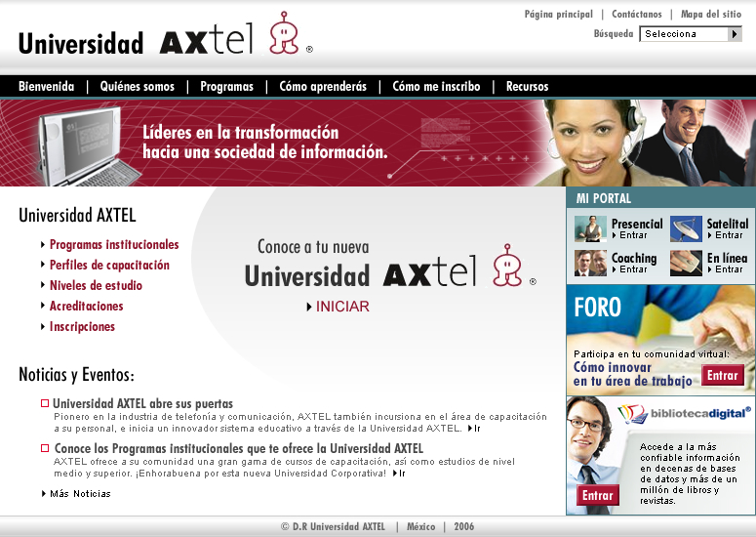Click the central Universidad Axtel logo
Image resolution: width=756 pixels, height=537 pixels.
390,267
